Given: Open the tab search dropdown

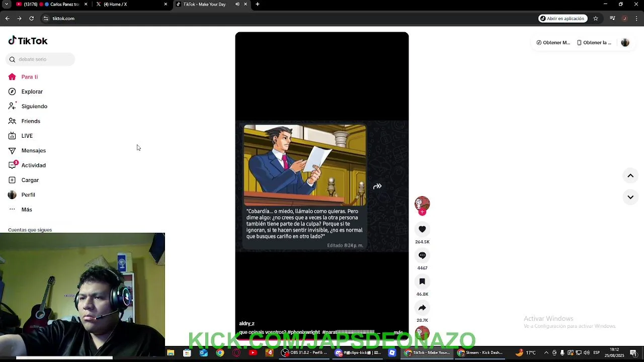Looking at the screenshot, I should tap(7, 4).
